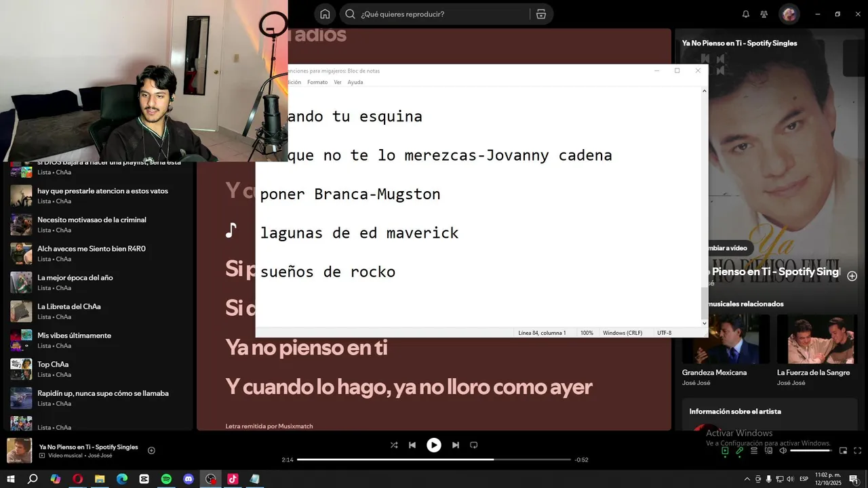
Task: Open song title link in bottom player bar
Action: pyautogui.click(x=88, y=447)
